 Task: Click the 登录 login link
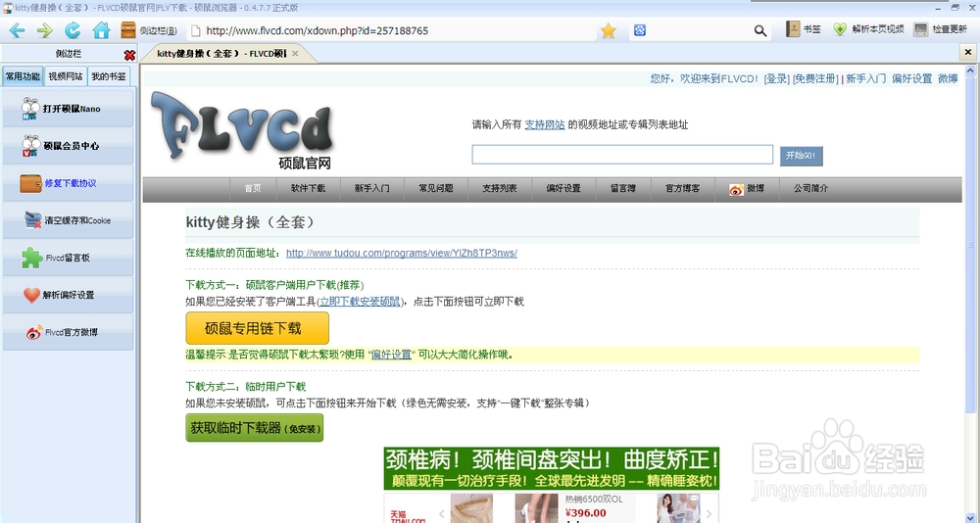click(777, 78)
